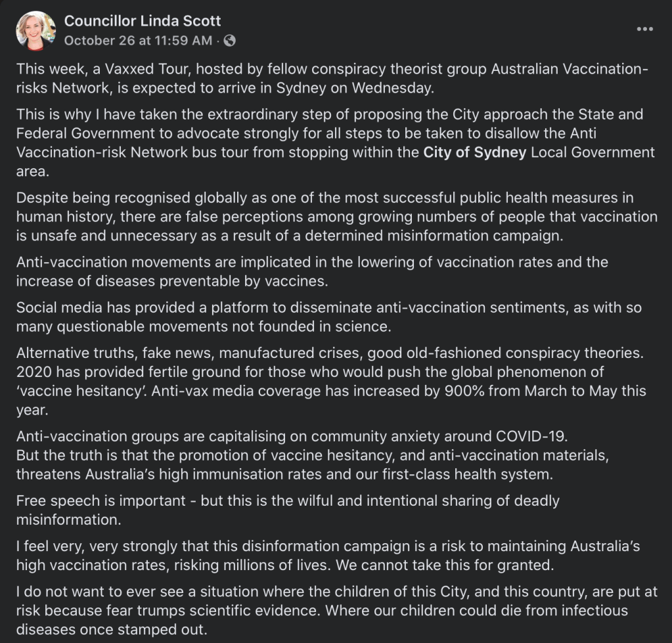
Task: Click the paragraph starting "Social media has provided"
Action: coord(328,317)
